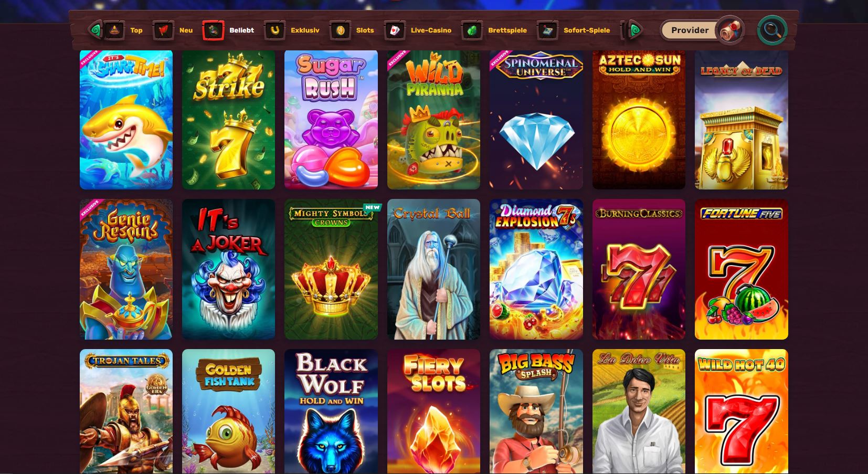The image size is (868, 474).
Task: Open the Fortune Five game
Action: click(742, 269)
